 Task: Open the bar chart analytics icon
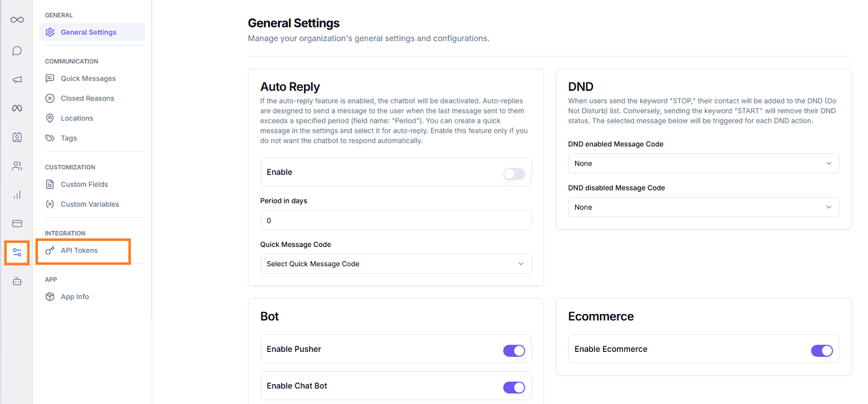(17, 195)
